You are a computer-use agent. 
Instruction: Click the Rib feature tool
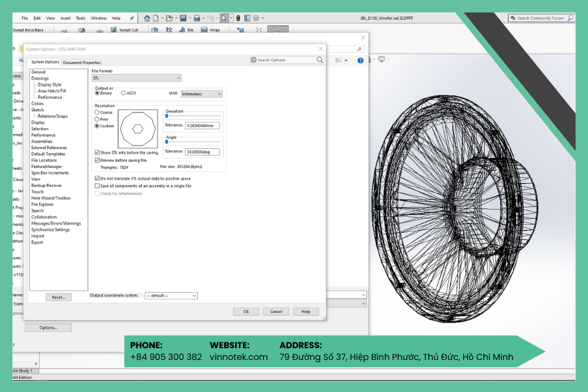point(186,30)
